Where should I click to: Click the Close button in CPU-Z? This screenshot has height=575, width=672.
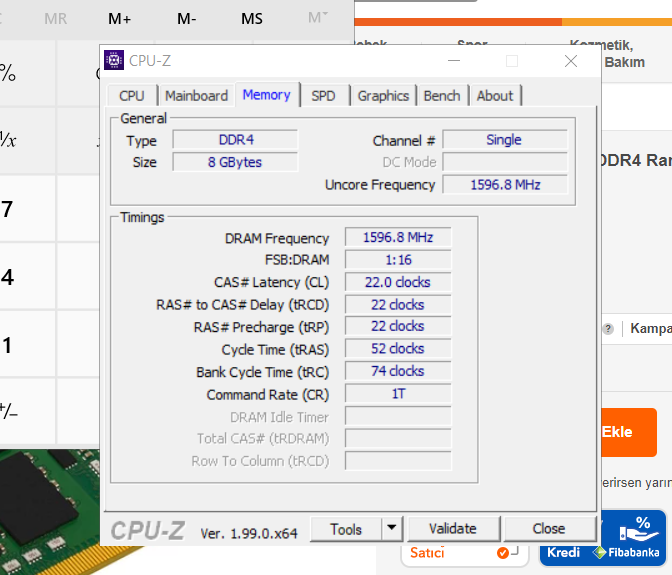click(549, 529)
